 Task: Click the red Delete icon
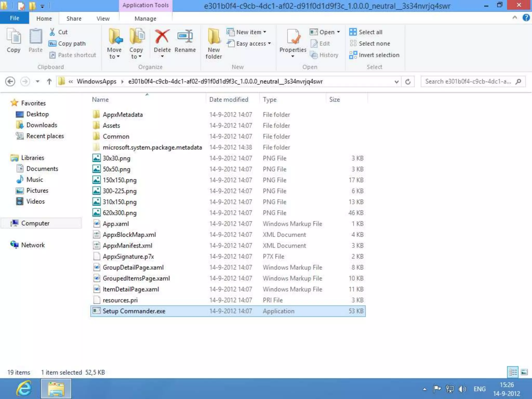162,36
